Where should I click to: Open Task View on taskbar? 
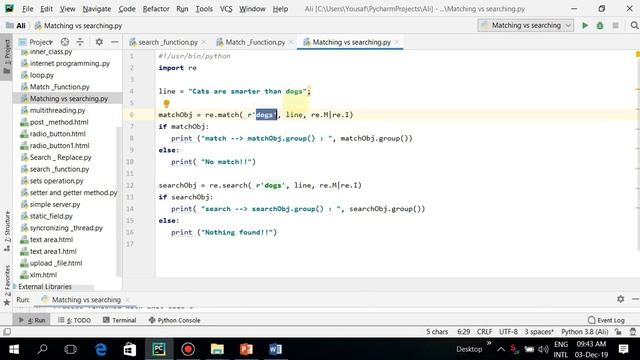click(x=71, y=349)
